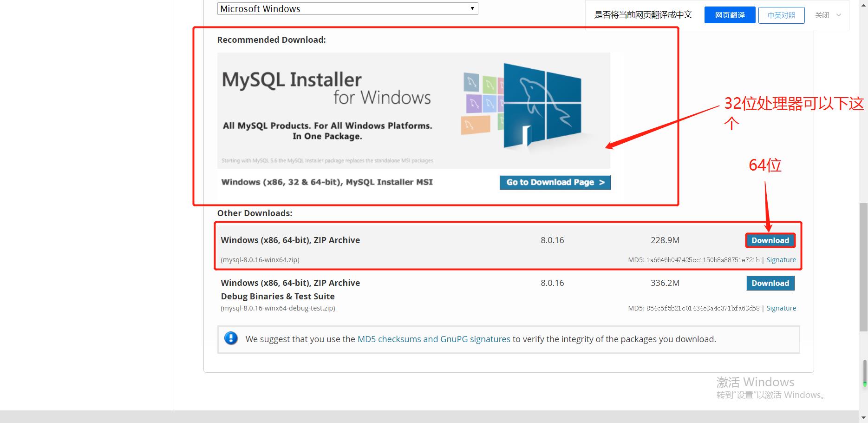Click Go to Download Page button

[x=555, y=182]
